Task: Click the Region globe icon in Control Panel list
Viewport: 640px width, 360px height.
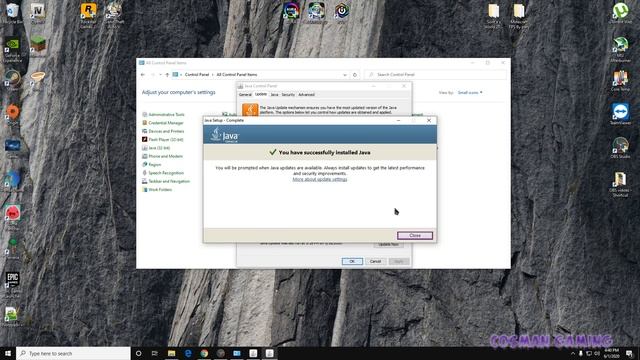Action: click(x=144, y=164)
